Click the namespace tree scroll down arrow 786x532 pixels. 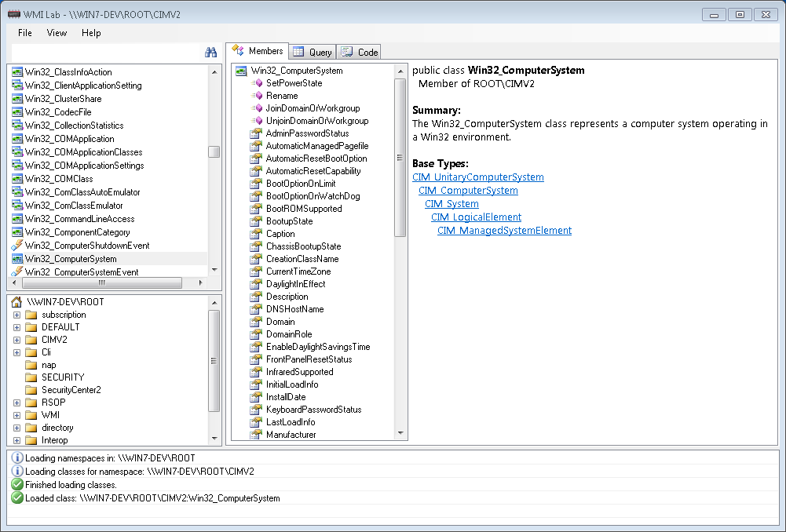(x=214, y=439)
